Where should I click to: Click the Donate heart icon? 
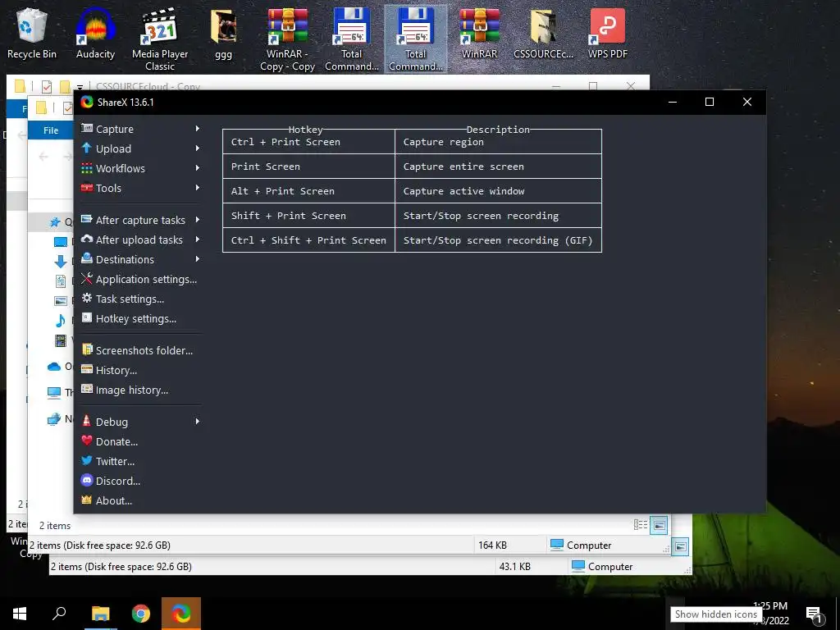[x=87, y=441]
